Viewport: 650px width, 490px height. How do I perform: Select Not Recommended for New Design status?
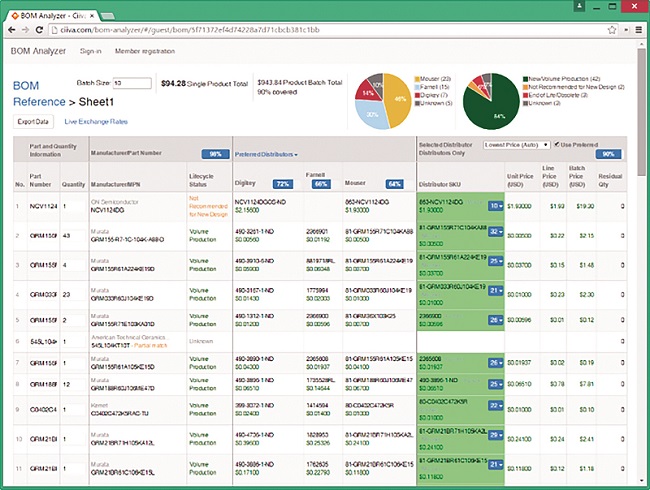(x=208, y=206)
